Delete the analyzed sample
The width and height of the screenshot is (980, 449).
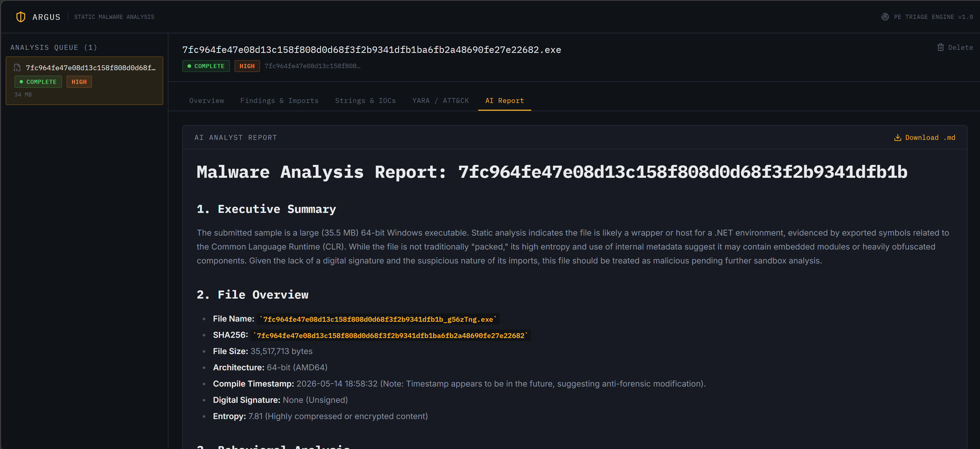(x=955, y=47)
